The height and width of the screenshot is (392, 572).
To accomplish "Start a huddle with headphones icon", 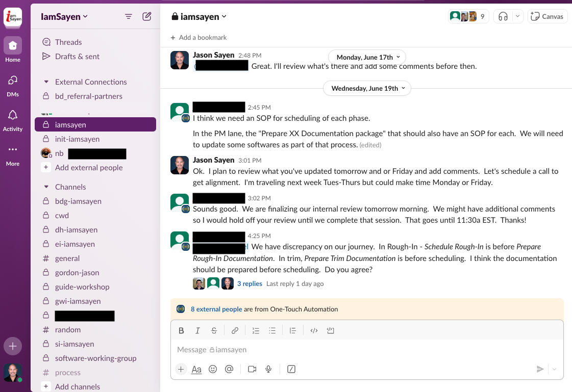I will [x=503, y=16].
